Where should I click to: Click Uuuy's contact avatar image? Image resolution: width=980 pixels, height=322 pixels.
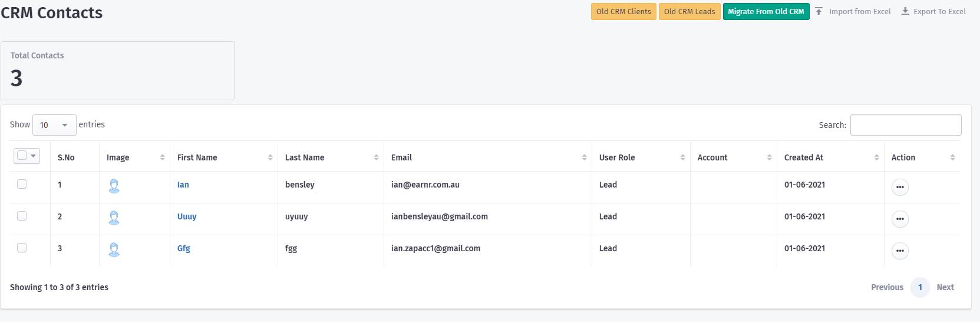[114, 218]
